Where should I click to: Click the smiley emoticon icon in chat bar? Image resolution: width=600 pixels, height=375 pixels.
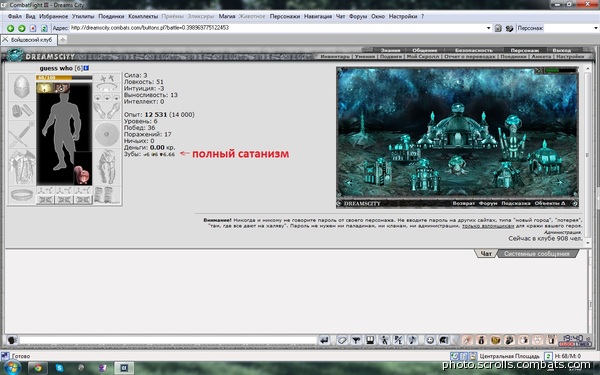(430, 340)
